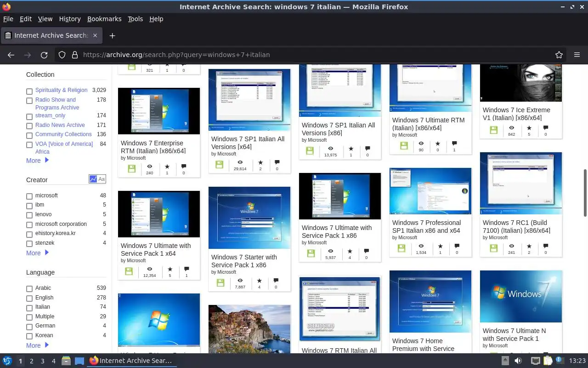Check the microsoft creator filter
The image size is (588, 368).
29,196
